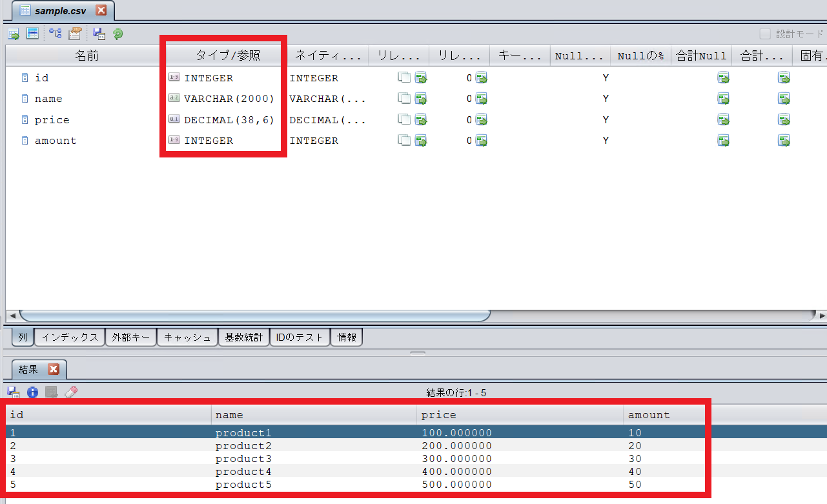Click the キー... column header

(x=520, y=56)
